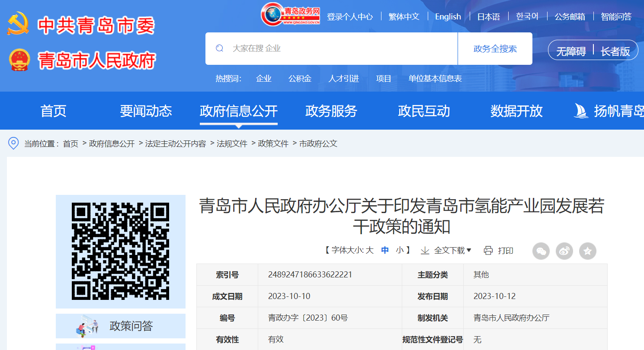644x350 pixels.
Task: Click hot search term 企业
Action: click(264, 79)
